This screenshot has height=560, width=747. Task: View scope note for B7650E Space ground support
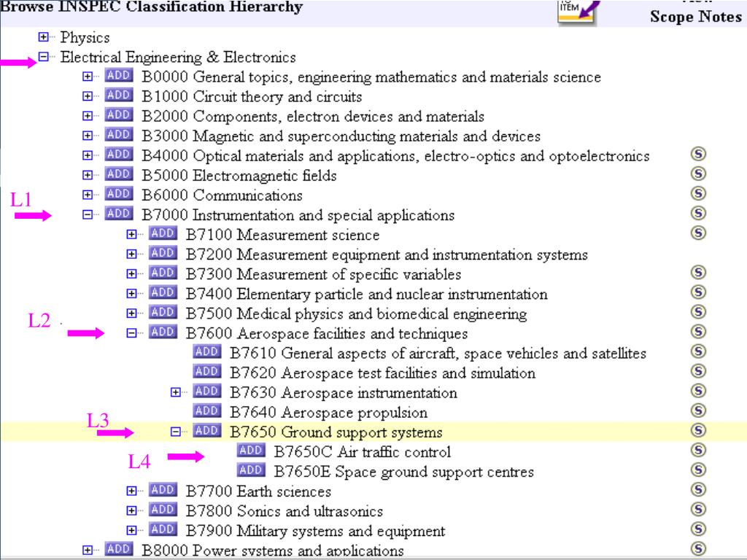698,470
